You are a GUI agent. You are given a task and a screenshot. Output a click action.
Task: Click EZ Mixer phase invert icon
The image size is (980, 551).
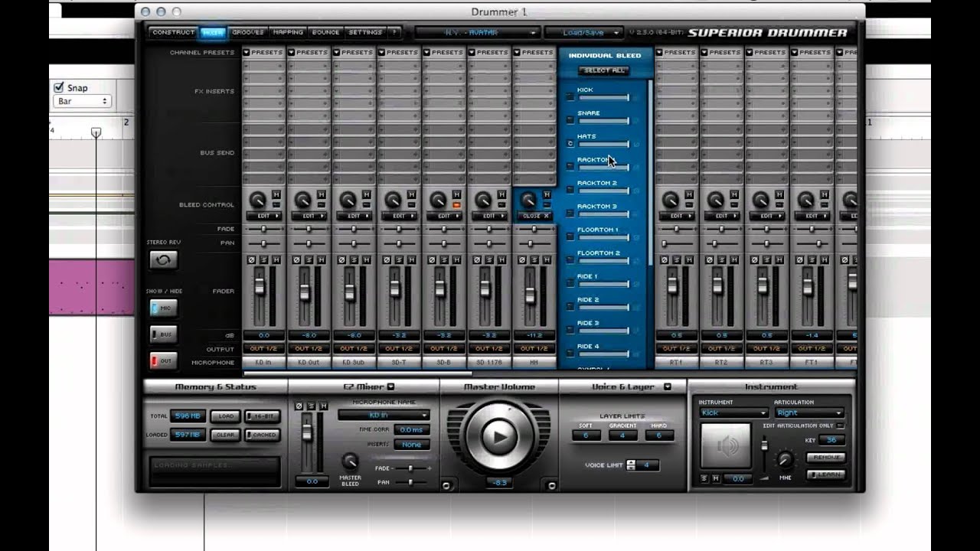click(x=299, y=406)
